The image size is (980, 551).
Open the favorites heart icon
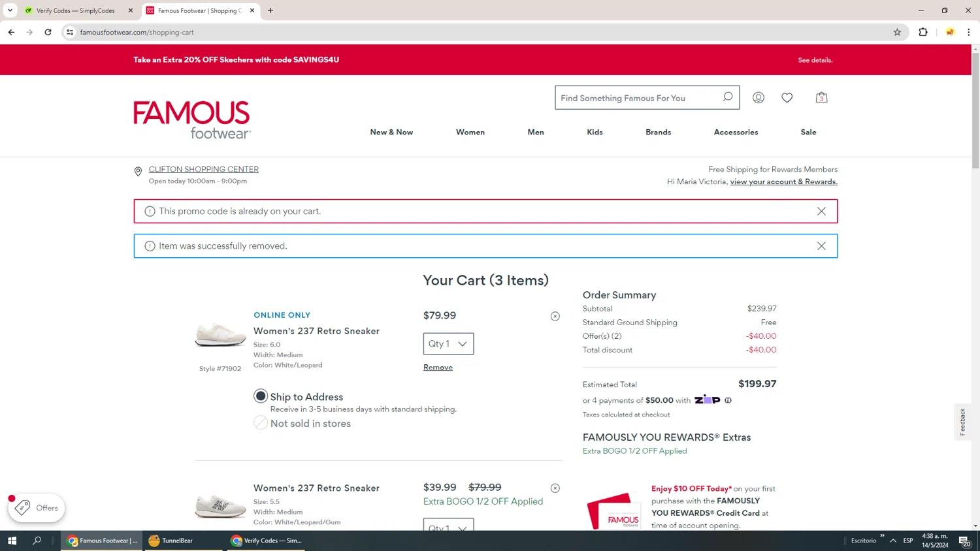(x=787, y=98)
